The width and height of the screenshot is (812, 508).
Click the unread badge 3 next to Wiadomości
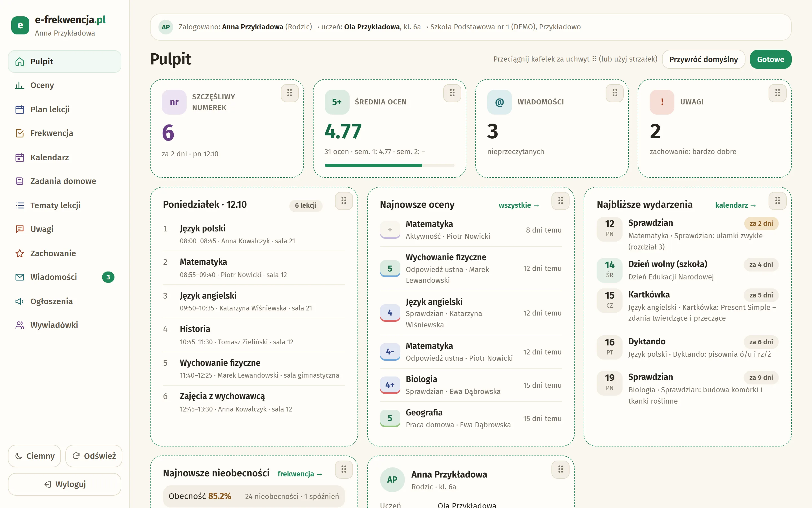click(108, 277)
